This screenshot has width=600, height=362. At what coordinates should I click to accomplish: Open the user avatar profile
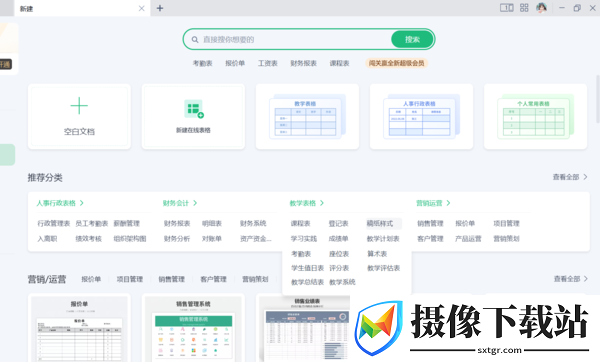541,8
